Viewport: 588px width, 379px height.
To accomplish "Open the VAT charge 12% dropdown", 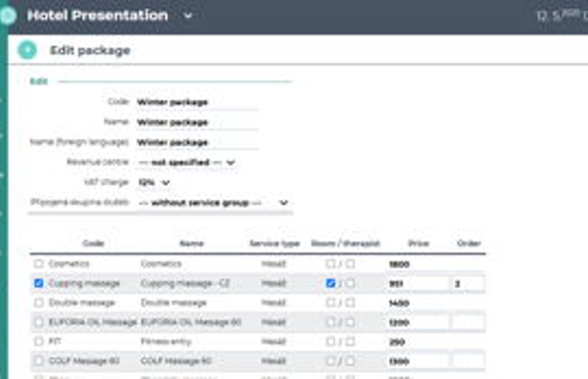I will point(154,183).
